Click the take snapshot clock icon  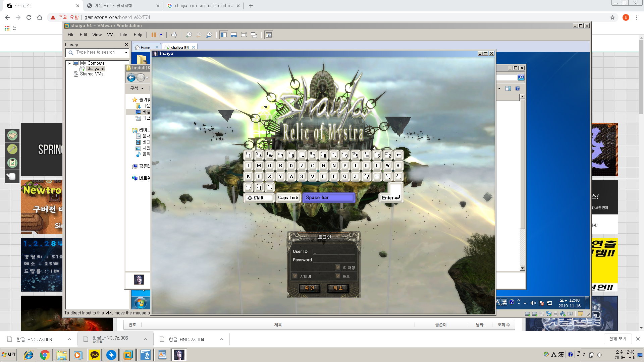189,35
